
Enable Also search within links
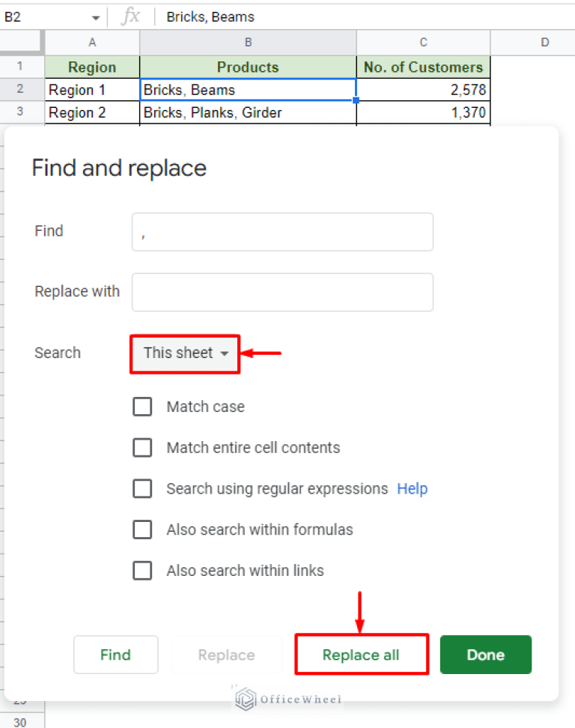(142, 570)
